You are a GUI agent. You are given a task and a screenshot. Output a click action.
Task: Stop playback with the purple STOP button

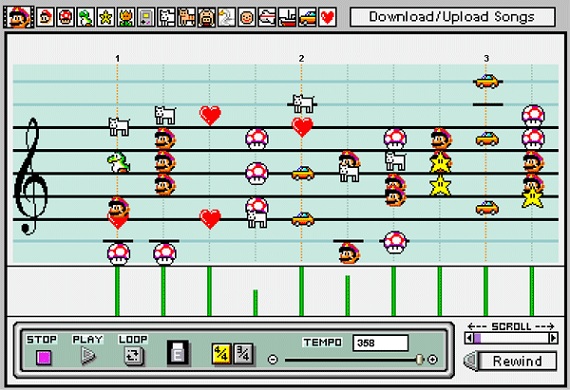[x=44, y=358]
